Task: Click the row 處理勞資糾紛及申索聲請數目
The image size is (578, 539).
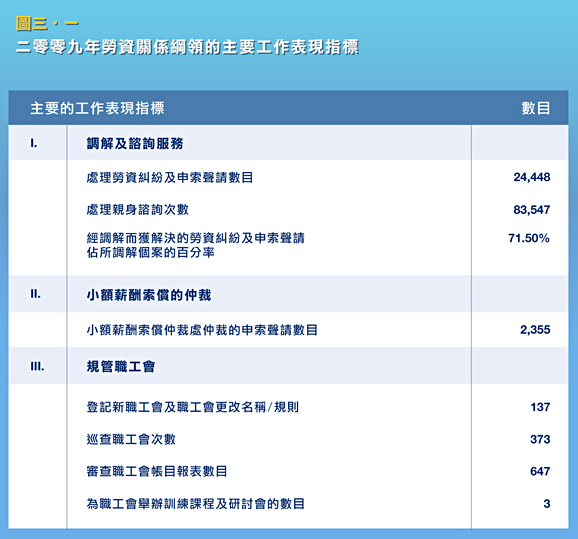Action: pos(170,178)
